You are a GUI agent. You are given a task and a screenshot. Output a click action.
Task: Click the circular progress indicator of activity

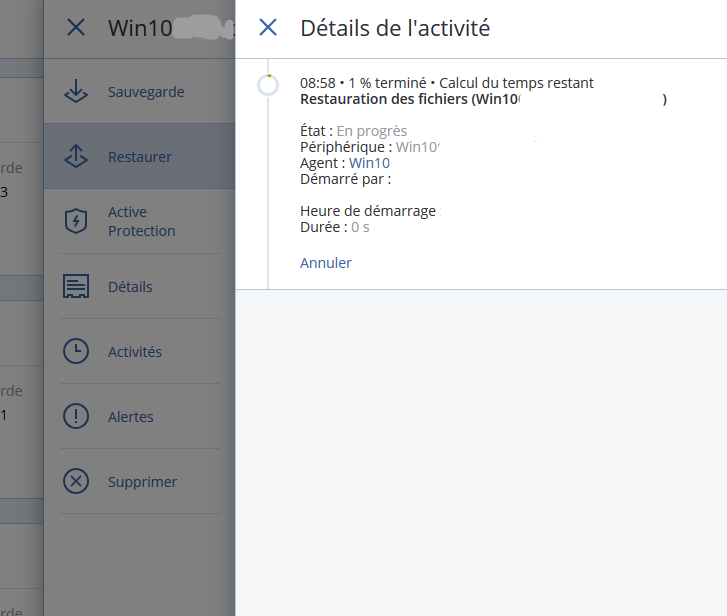268,85
